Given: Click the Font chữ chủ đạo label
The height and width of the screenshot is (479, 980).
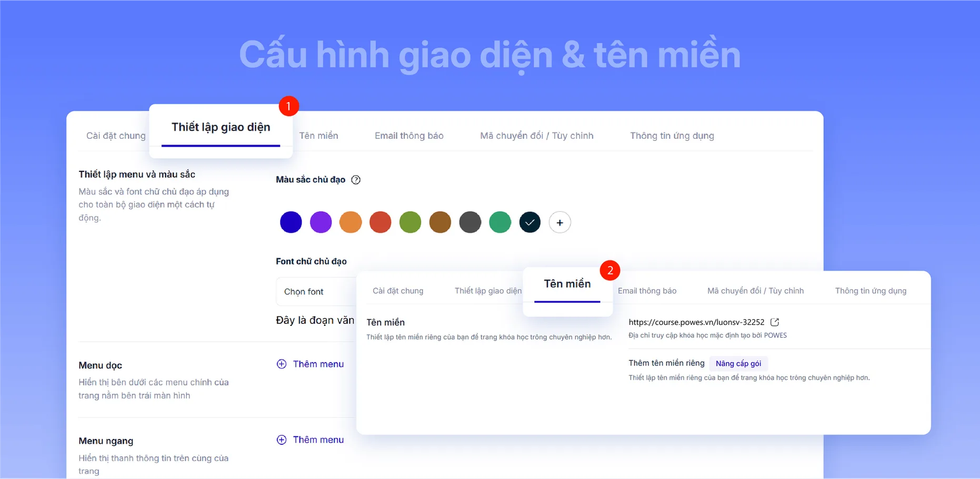Looking at the screenshot, I should click(x=311, y=261).
